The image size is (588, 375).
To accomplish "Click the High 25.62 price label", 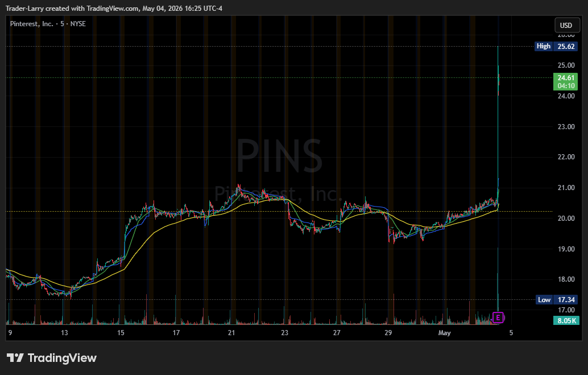I will 556,46.
